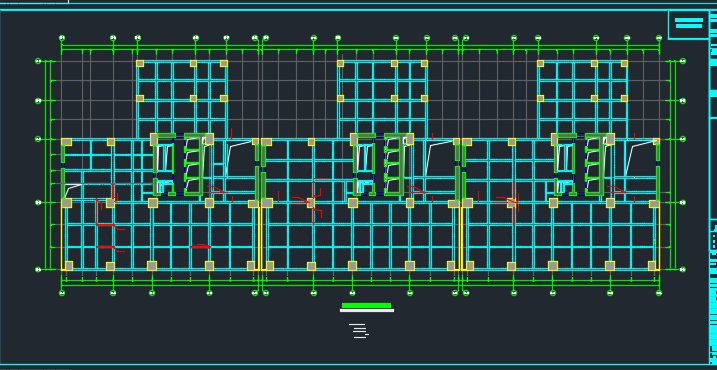Viewport: 717px width, 370px height.
Task: Select the yellow party wall between left and middle units
Action: [260, 238]
